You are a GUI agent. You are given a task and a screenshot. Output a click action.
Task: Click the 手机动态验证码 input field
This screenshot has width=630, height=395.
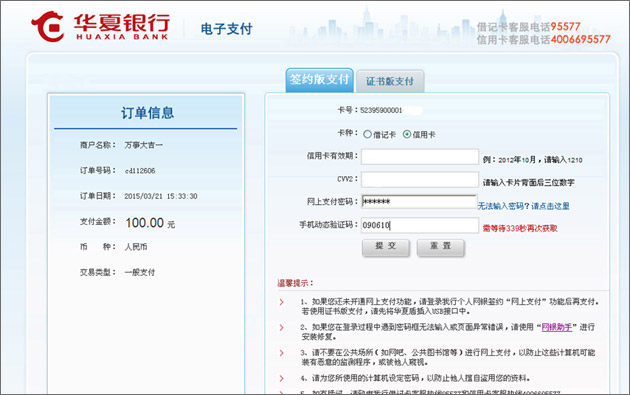coord(420,225)
